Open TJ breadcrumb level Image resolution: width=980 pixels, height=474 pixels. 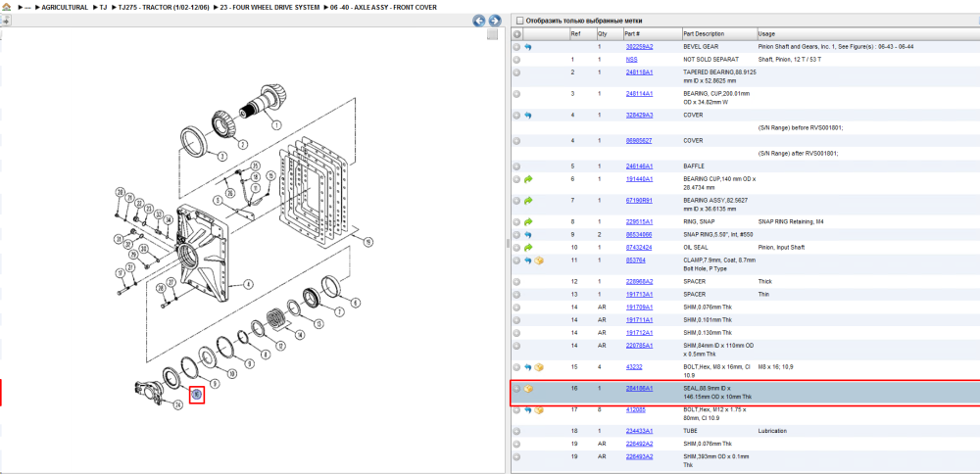(103, 7)
